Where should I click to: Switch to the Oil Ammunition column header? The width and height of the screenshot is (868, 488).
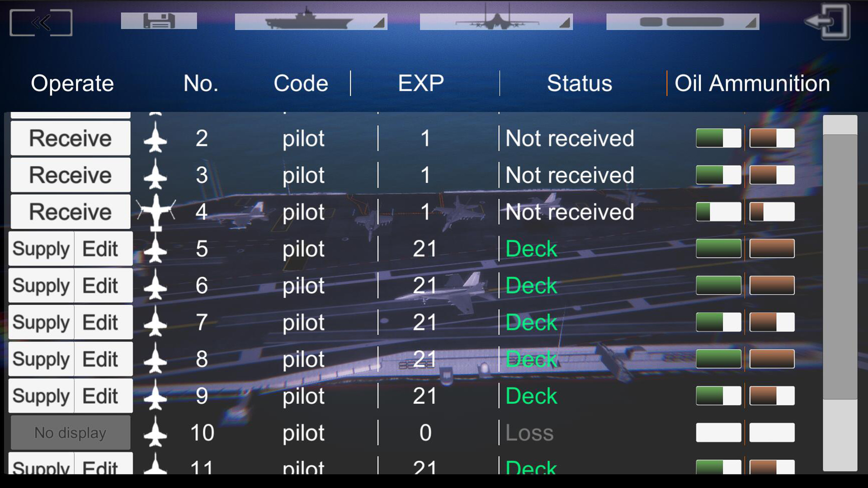[751, 83]
